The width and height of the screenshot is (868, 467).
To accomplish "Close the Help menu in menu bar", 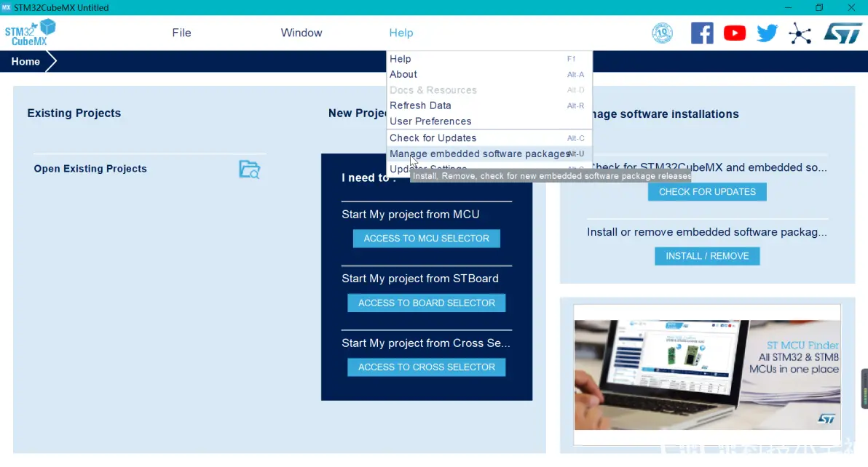I will coord(401,33).
